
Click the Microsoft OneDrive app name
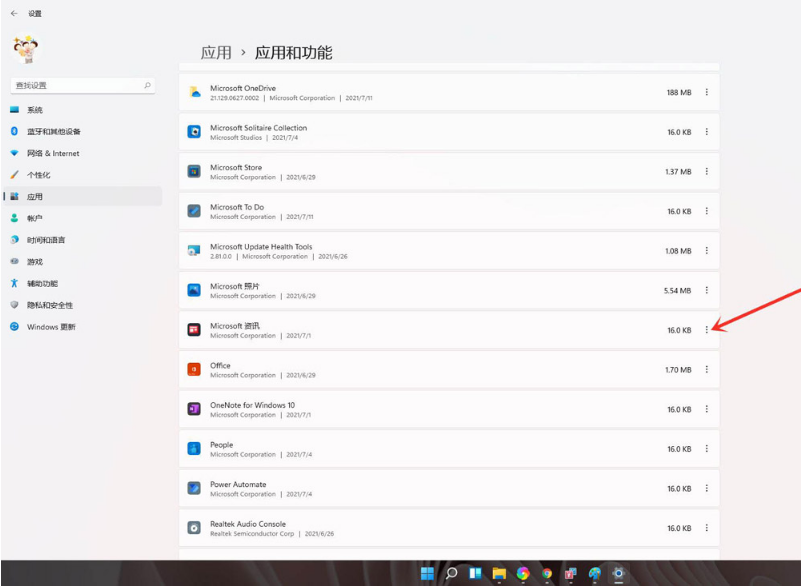[243, 88]
